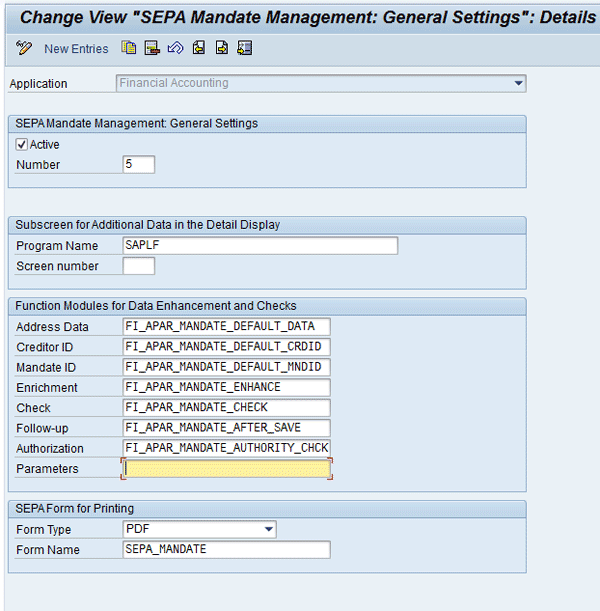Select the Address Data function module field
This screenshot has height=611, width=600.
(x=225, y=327)
